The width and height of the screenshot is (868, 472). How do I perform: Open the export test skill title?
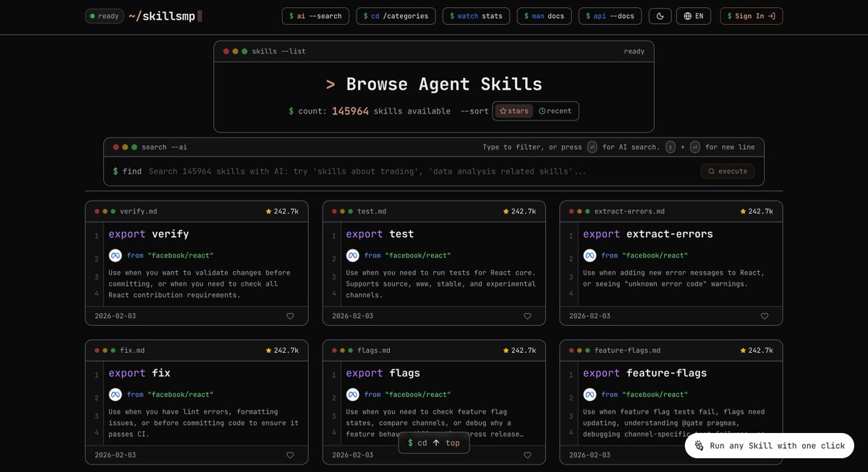point(380,234)
